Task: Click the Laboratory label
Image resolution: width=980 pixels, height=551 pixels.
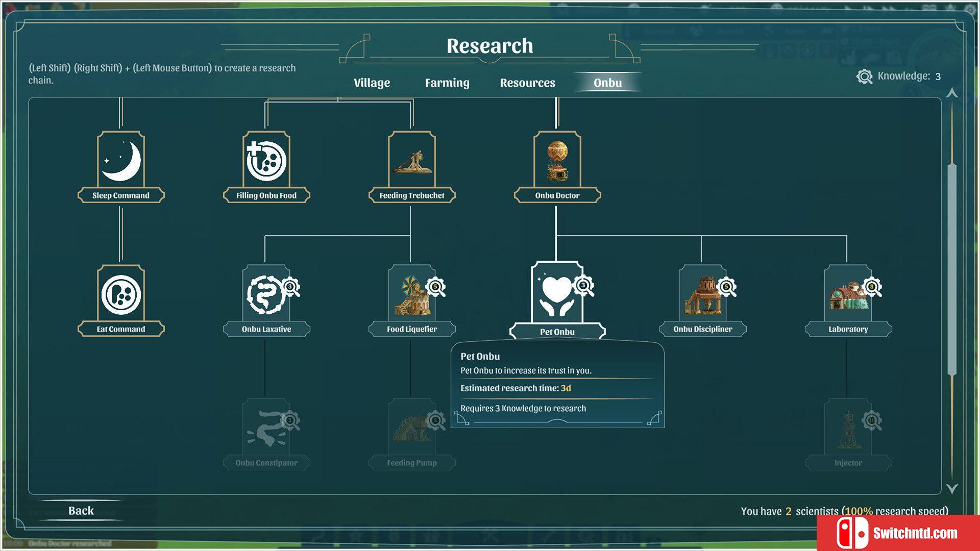Action: pyautogui.click(x=848, y=329)
